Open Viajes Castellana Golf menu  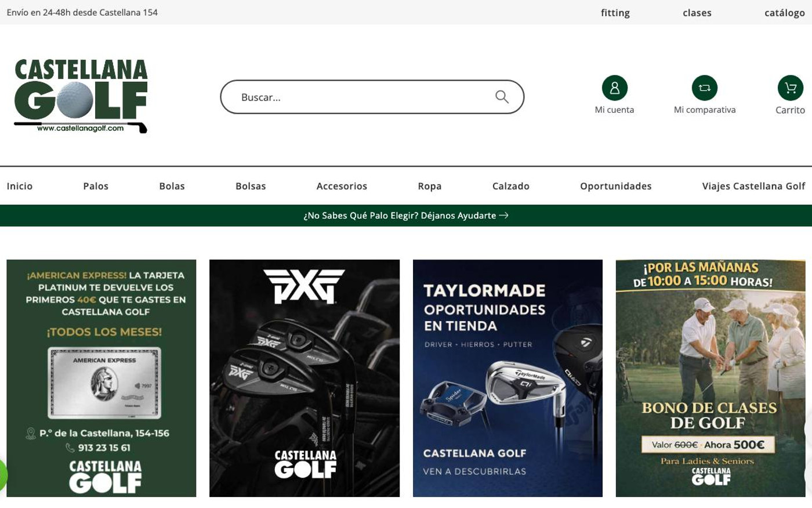pyautogui.click(x=753, y=186)
